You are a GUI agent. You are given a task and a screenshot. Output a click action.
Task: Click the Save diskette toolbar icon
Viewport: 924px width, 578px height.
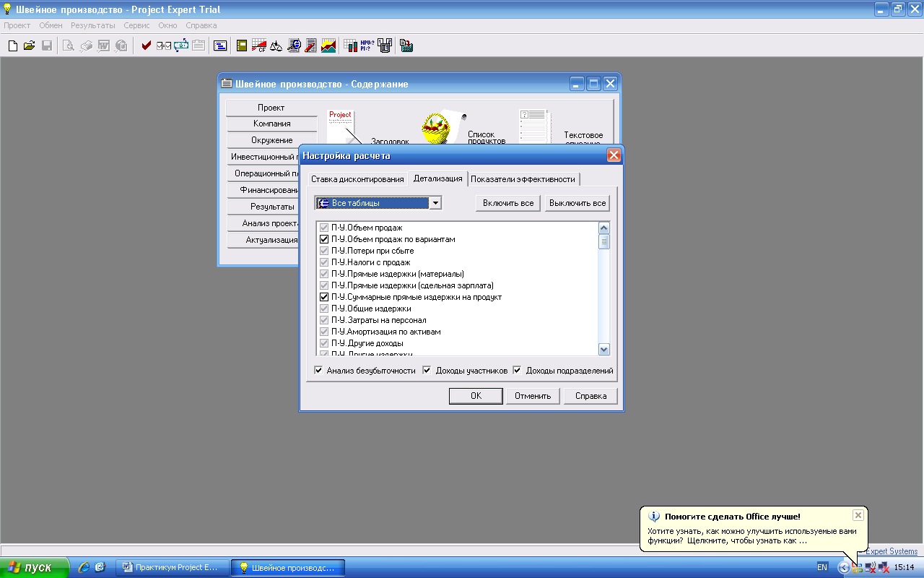(46, 46)
